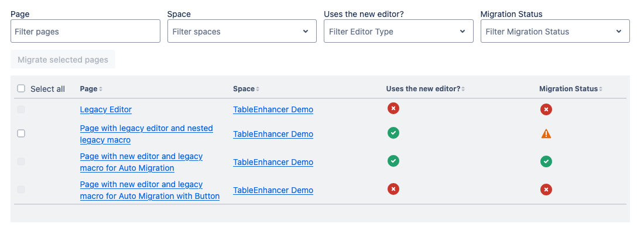644x234 pixels.
Task: Click sort arrows on Migration Status header
Action: pyautogui.click(x=601, y=90)
